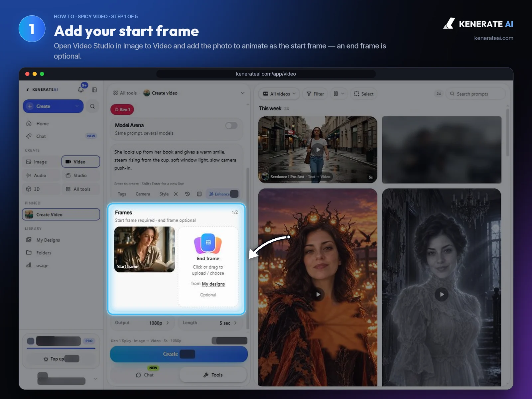
Task: Toggle the Model Arena switch
Action: click(x=231, y=125)
